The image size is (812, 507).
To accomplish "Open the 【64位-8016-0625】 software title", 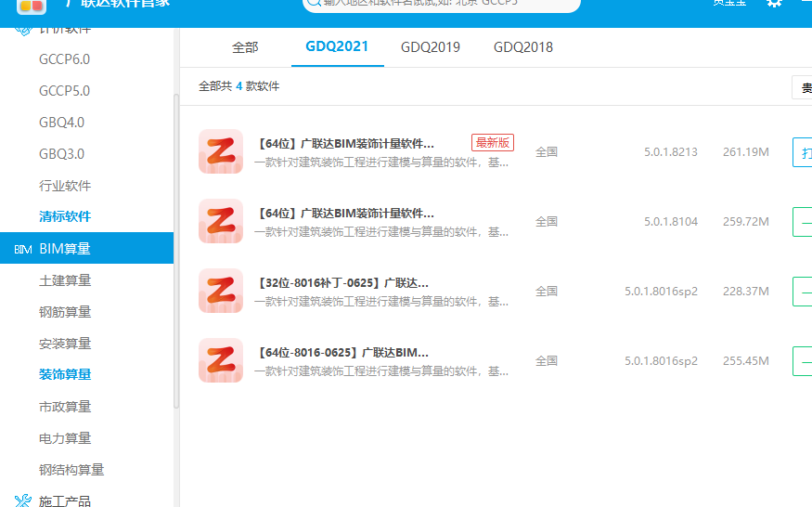I will point(342,353).
